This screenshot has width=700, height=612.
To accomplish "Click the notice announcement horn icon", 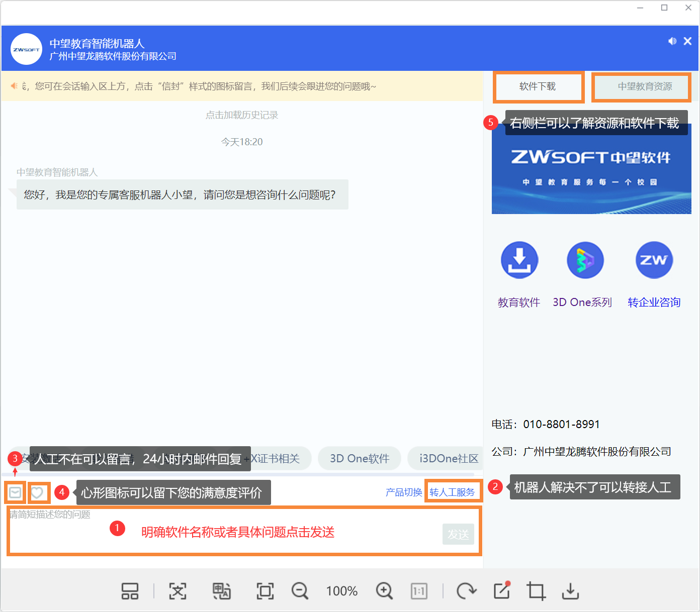I will coord(14,86).
